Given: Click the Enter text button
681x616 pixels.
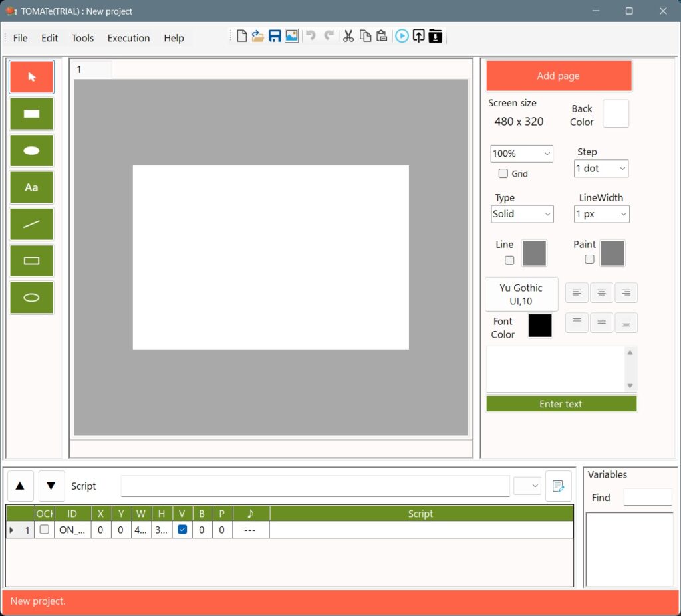Looking at the screenshot, I should pyautogui.click(x=561, y=404).
